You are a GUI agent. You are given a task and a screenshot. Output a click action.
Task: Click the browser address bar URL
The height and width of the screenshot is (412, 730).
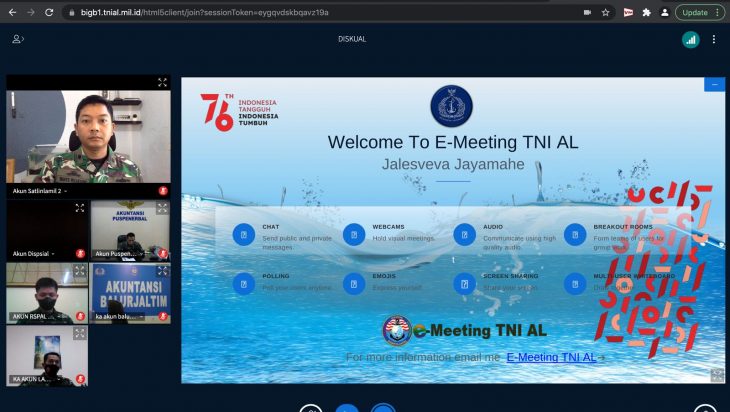pyautogui.click(x=200, y=12)
